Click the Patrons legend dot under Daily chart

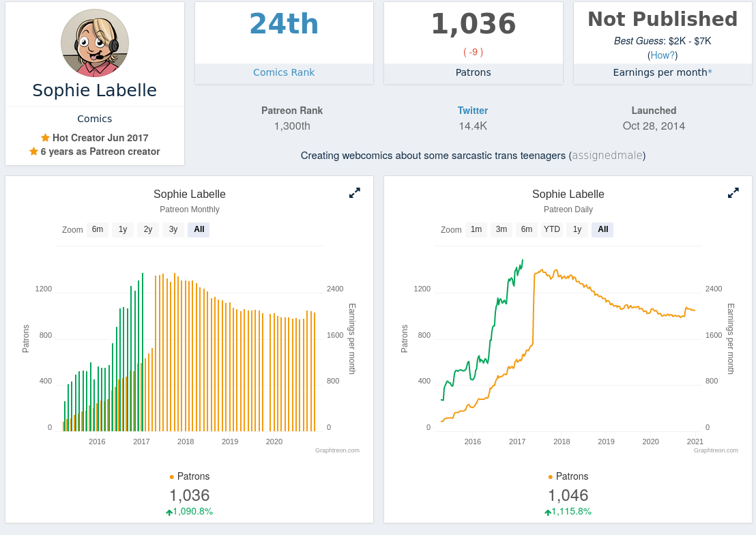pyautogui.click(x=550, y=477)
